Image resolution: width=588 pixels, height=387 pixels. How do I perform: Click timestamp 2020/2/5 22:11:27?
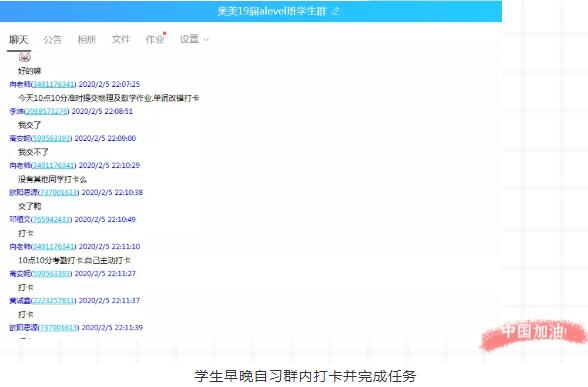click(x=105, y=273)
